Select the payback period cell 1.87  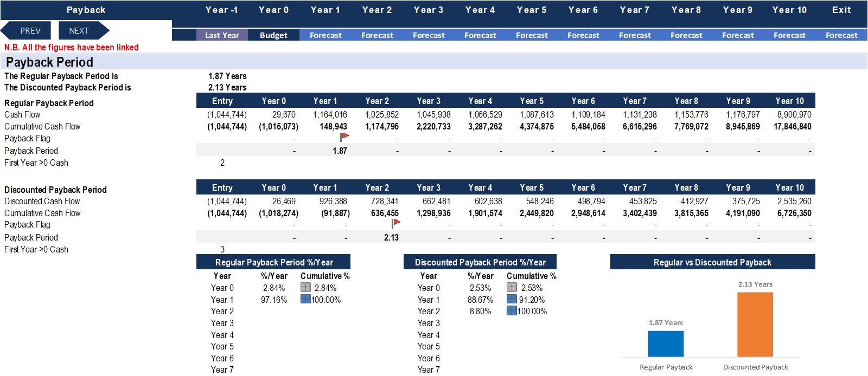(340, 151)
